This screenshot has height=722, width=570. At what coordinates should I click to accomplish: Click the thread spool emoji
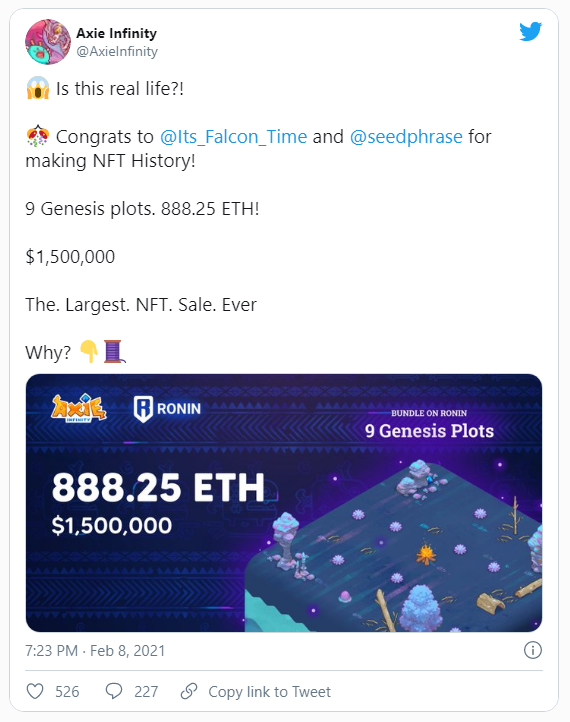pyautogui.click(x=114, y=351)
